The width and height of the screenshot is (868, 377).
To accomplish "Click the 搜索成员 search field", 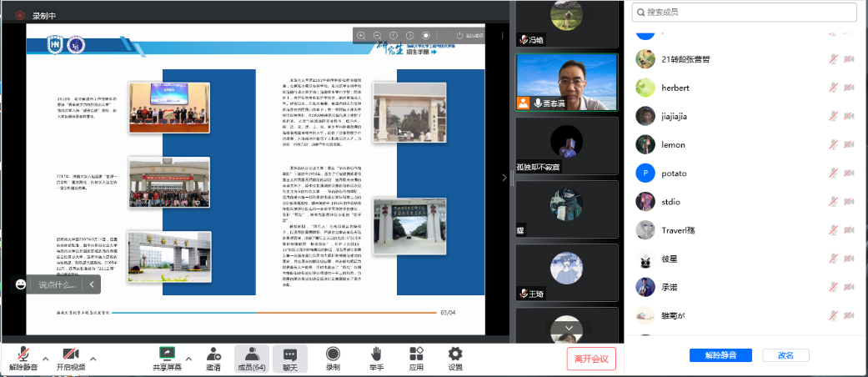I will click(745, 12).
